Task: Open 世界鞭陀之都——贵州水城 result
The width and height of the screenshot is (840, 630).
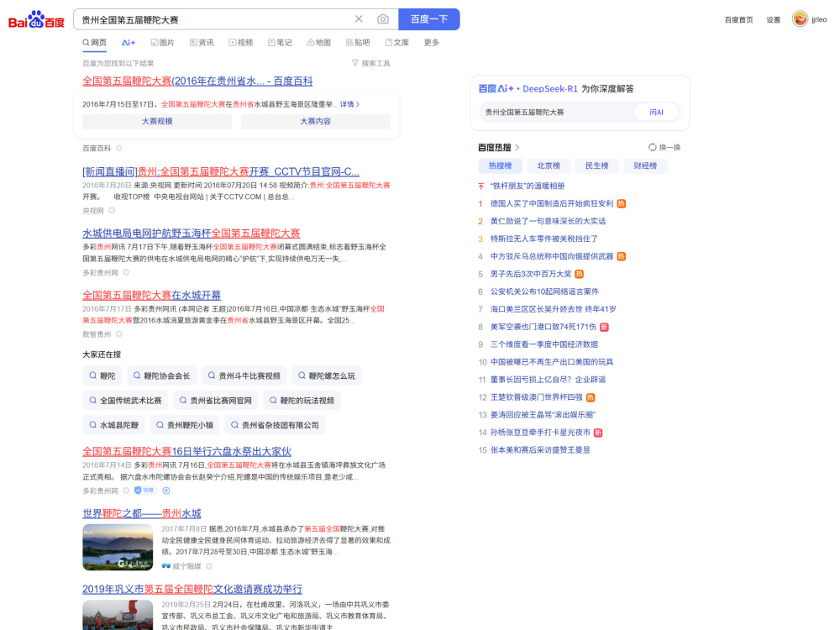Action: pyautogui.click(x=141, y=514)
